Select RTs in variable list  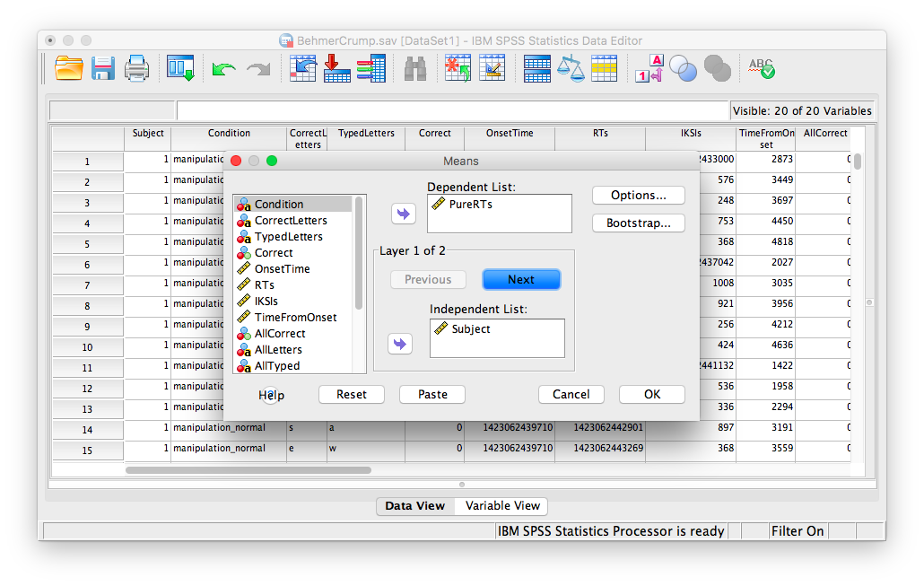click(293, 284)
